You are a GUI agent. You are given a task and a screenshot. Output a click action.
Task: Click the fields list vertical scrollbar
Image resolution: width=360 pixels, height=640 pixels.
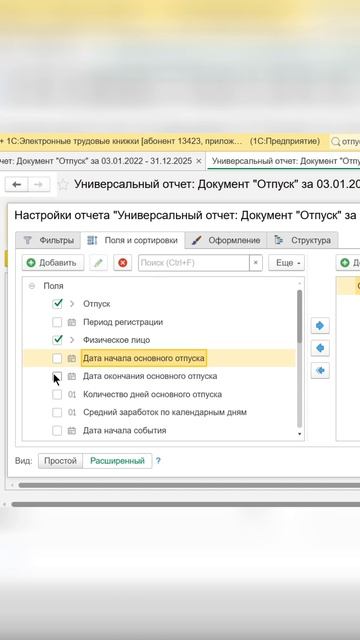click(300, 316)
